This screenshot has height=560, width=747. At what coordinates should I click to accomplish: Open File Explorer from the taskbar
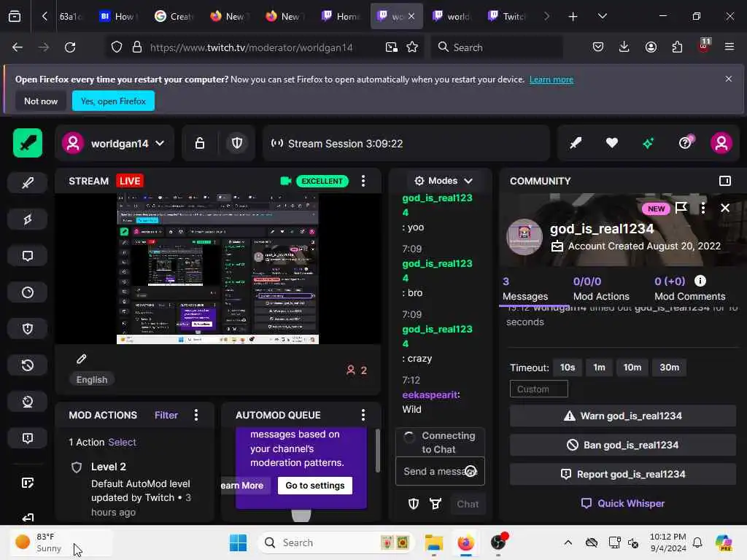(433, 542)
